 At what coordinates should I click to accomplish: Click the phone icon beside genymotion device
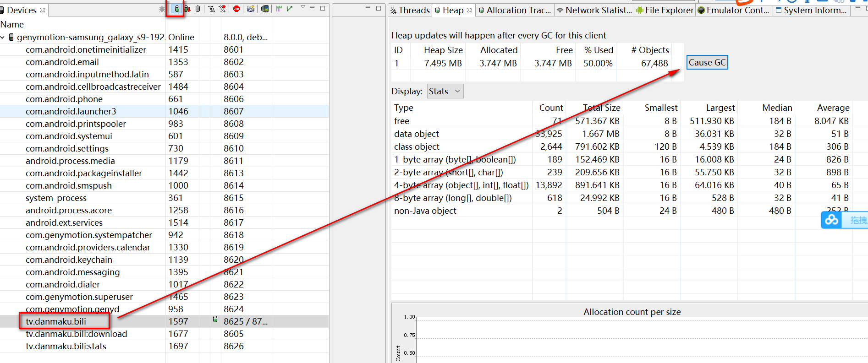(11, 37)
